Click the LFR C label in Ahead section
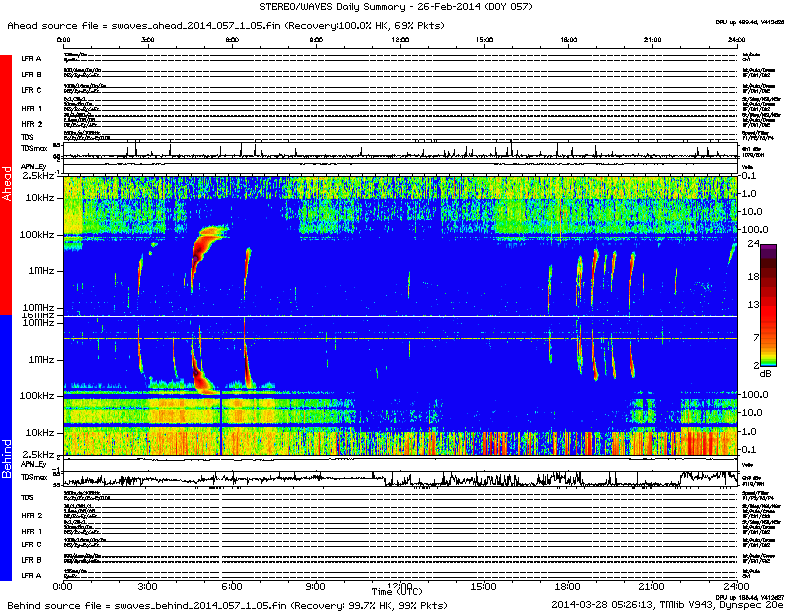Screen dimensions: 792x612 tap(31, 90)
